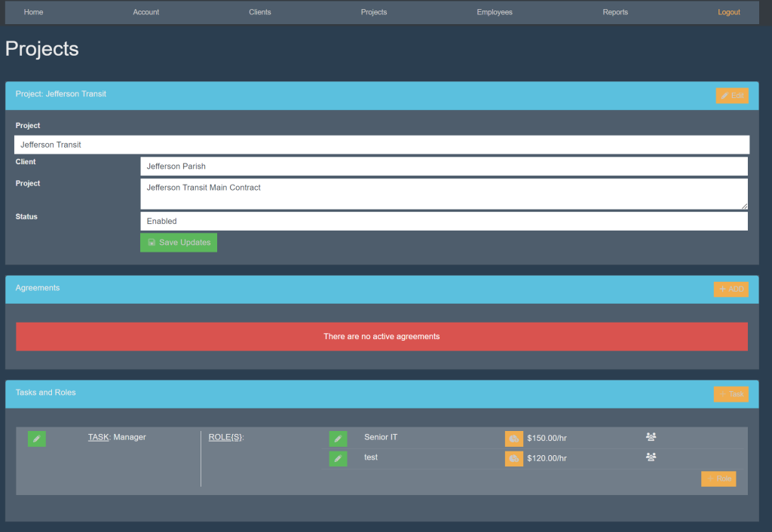
Task: Open the users group icon for test role
Action: coord(651,457)
